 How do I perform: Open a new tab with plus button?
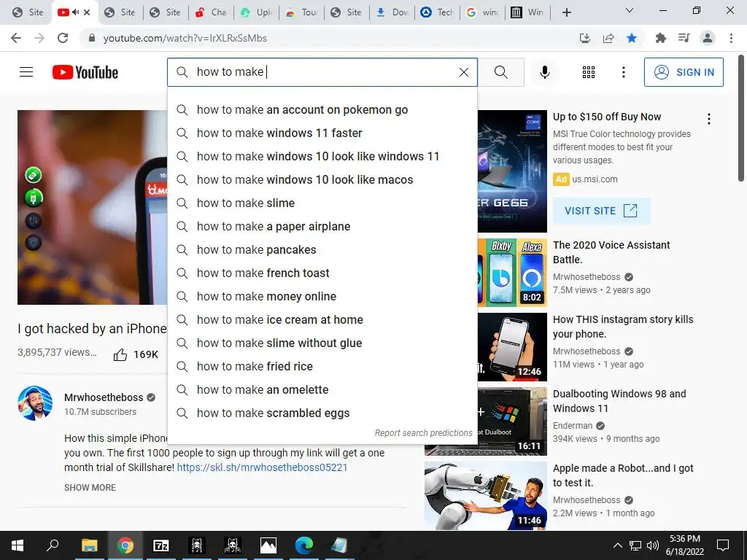coord(566,12)
